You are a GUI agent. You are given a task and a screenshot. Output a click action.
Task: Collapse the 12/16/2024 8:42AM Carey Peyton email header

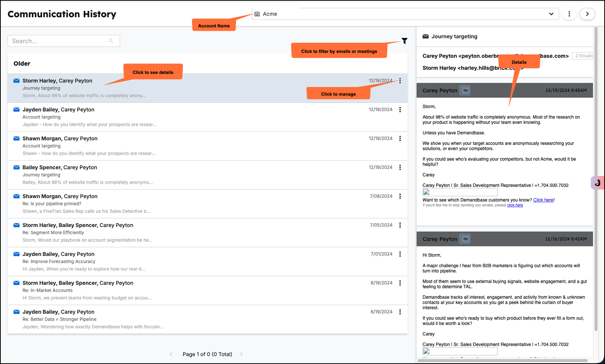tap(505, 239)
